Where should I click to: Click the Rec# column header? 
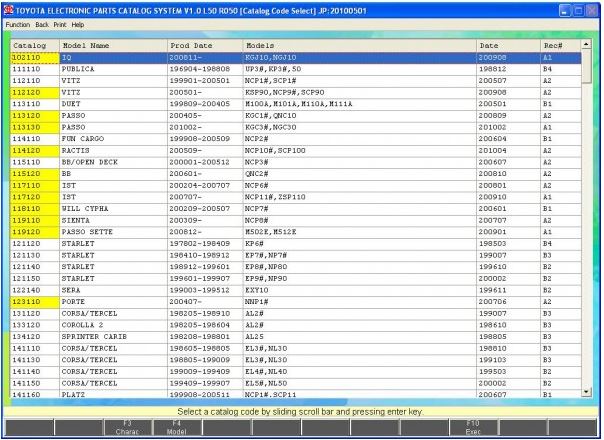(x=561, y=45)
